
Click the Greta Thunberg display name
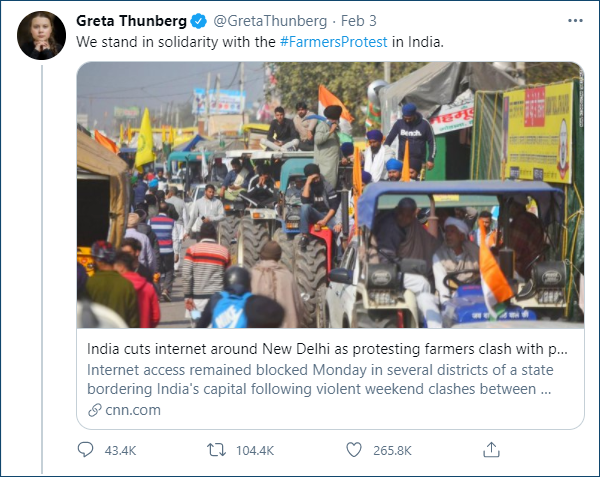tap(133, 20)
